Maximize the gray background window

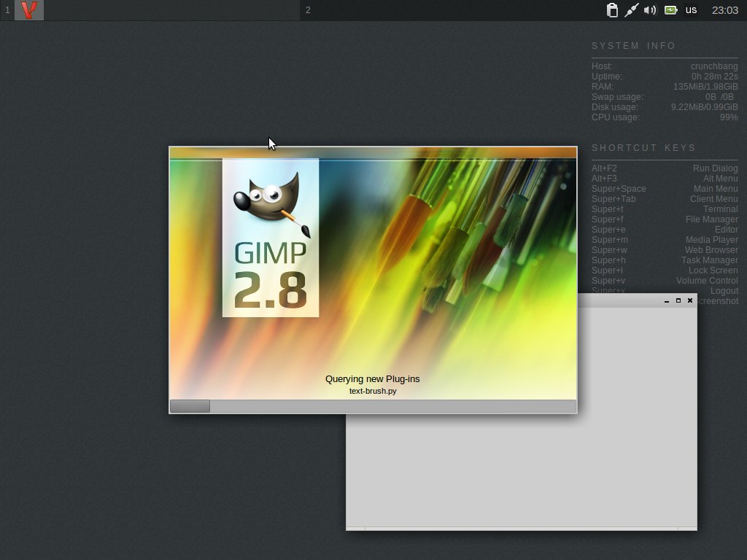678,300
